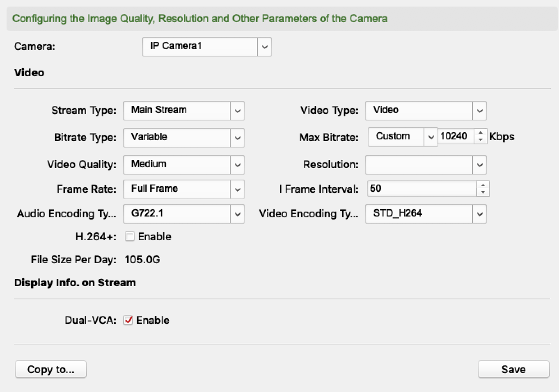This screenshot has height=392, width=559.
Task: Increase I Frame Interval with up arrow
Action: [483, 185]
